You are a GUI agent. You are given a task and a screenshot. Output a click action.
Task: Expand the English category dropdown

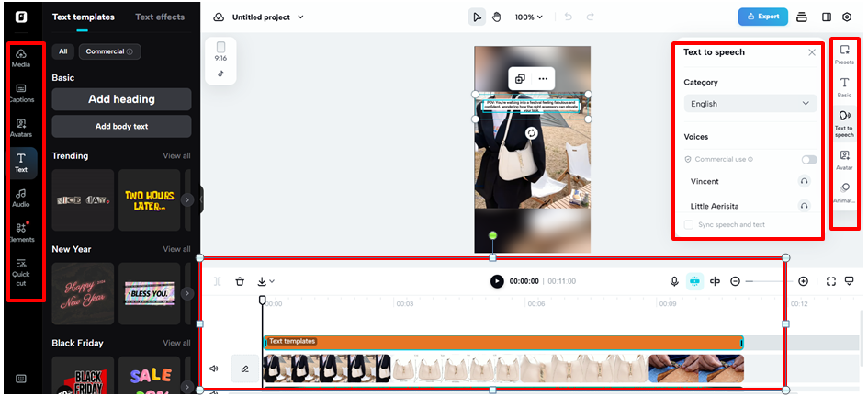[750, 104]
